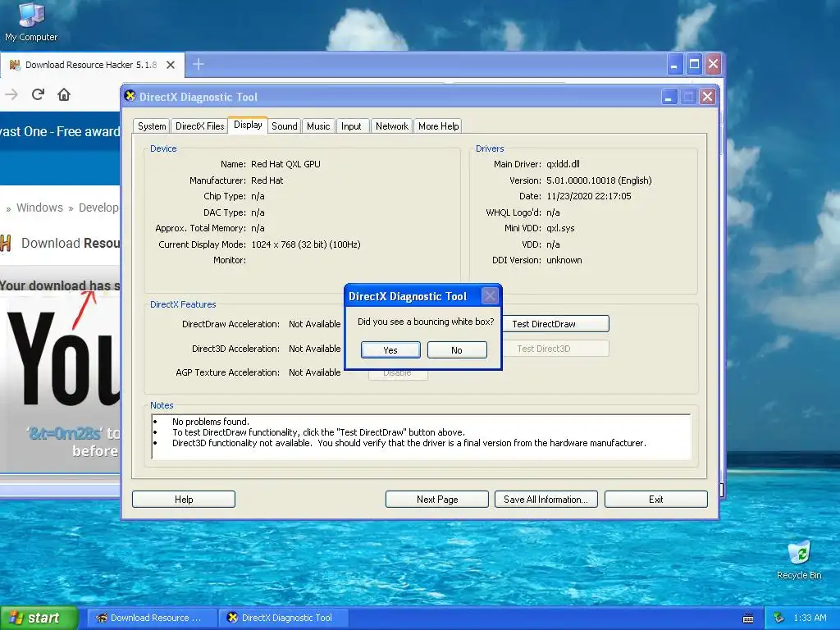
Task: Open the System tab
Action: click(152, 126)
